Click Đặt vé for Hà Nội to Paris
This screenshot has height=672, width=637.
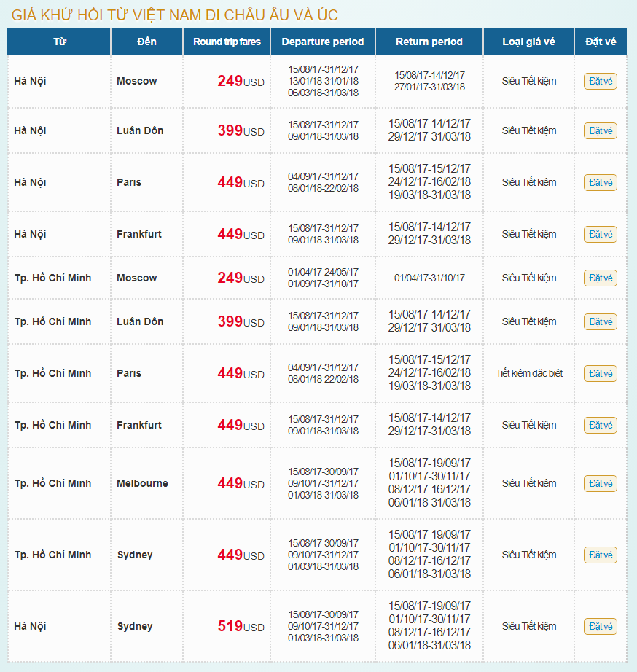point(600,183)
